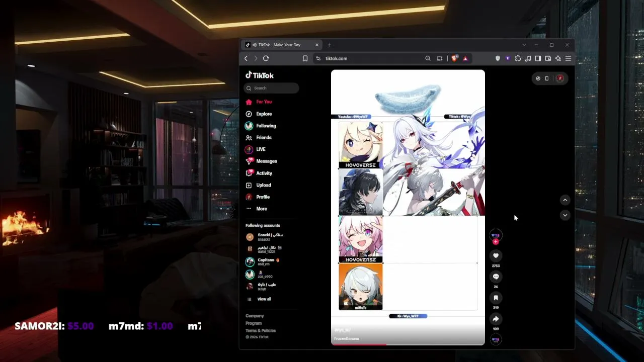
Task: Open the creator avatar above the like button
Action: coord(496,235)
